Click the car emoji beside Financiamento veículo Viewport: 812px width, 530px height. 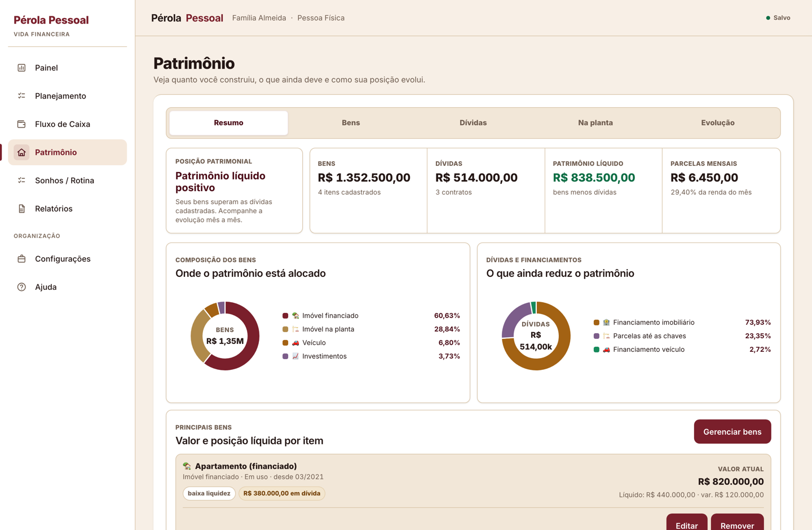(606, 350)
